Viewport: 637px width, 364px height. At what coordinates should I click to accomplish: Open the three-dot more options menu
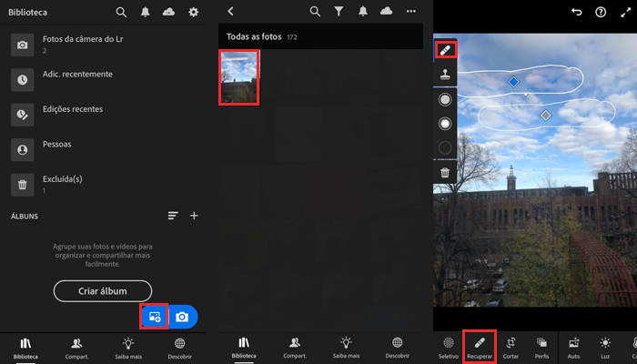point(410,12)
